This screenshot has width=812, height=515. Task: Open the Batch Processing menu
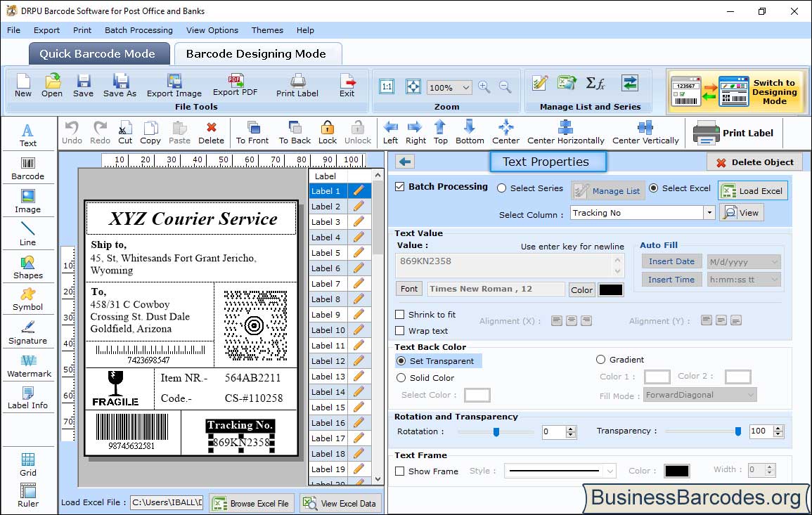(x=138, y=30)
